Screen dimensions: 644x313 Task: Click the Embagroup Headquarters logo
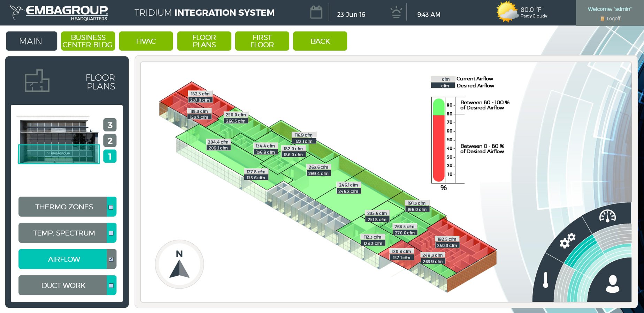point(59,13)
